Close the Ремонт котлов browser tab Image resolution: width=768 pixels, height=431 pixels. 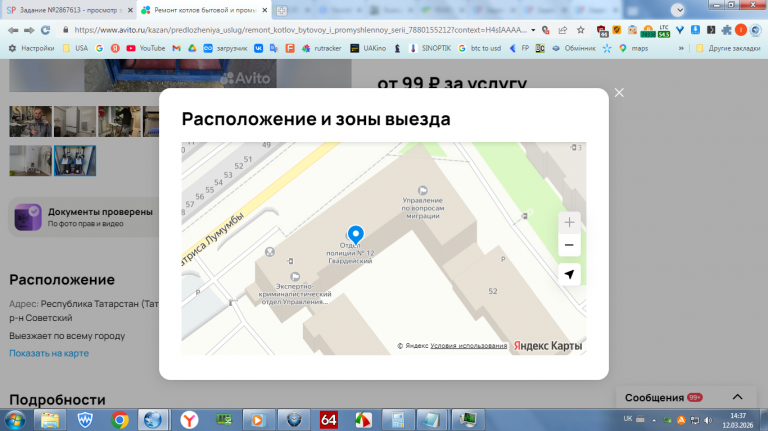click(264, 10)
